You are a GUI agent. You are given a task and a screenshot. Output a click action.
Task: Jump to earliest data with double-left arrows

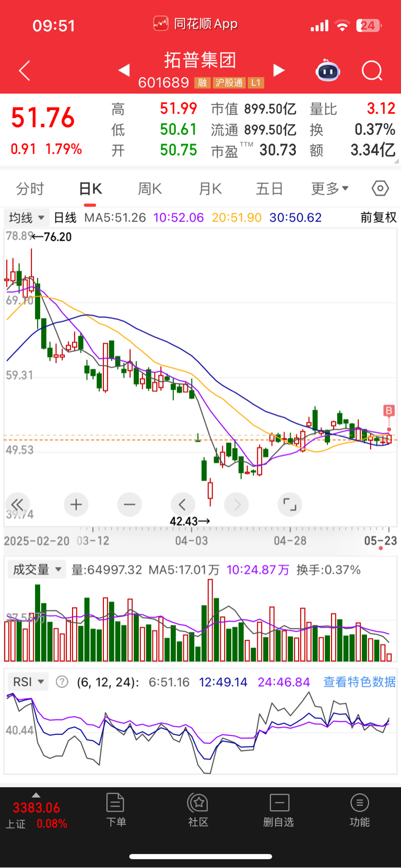pyautogui.click(x=18, y=504)
